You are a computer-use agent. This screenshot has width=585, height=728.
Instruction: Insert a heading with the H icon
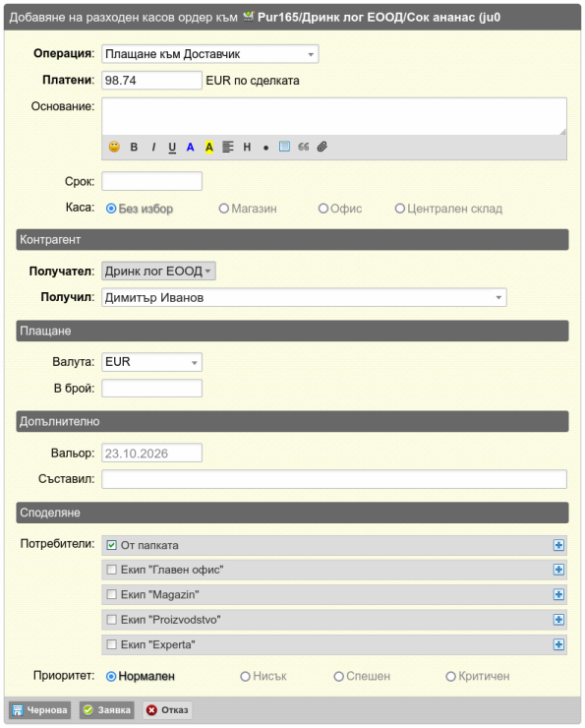[x=247, y=148]
